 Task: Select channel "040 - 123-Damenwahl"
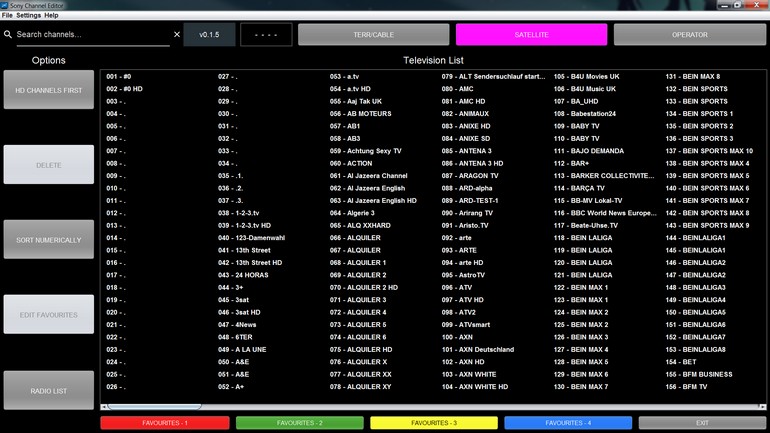[251, 238]
